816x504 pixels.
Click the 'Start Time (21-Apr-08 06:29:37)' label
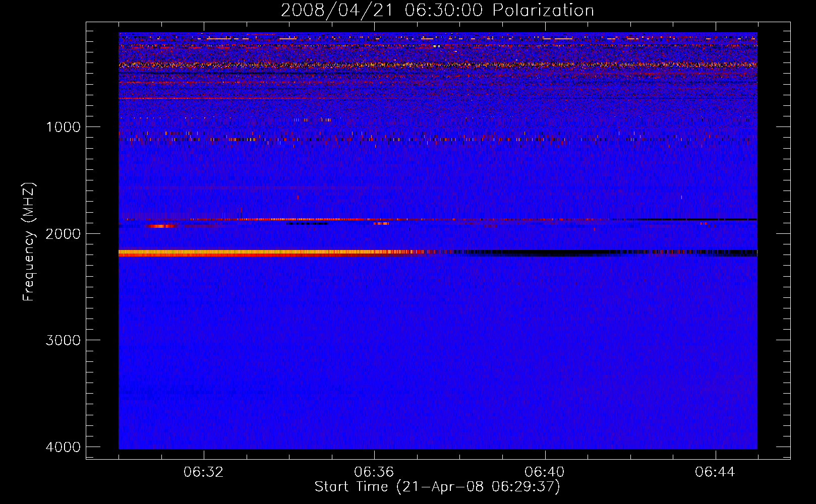[437, 487]
